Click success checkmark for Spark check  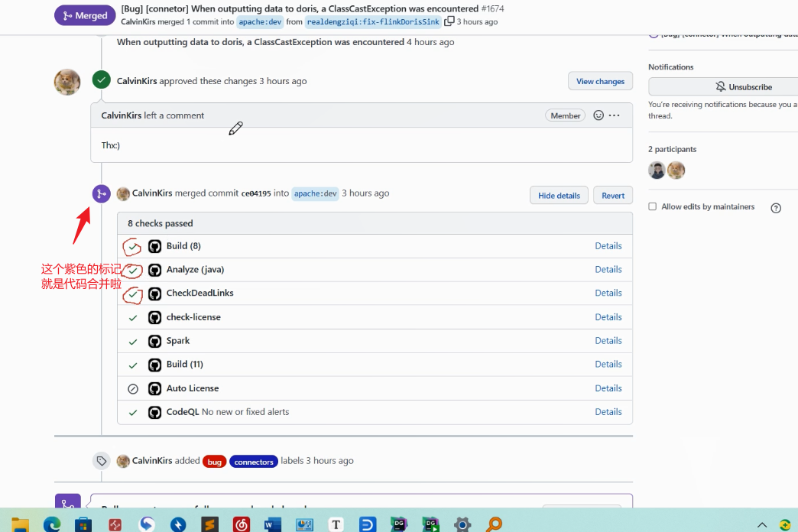click(x=133, y=342)
